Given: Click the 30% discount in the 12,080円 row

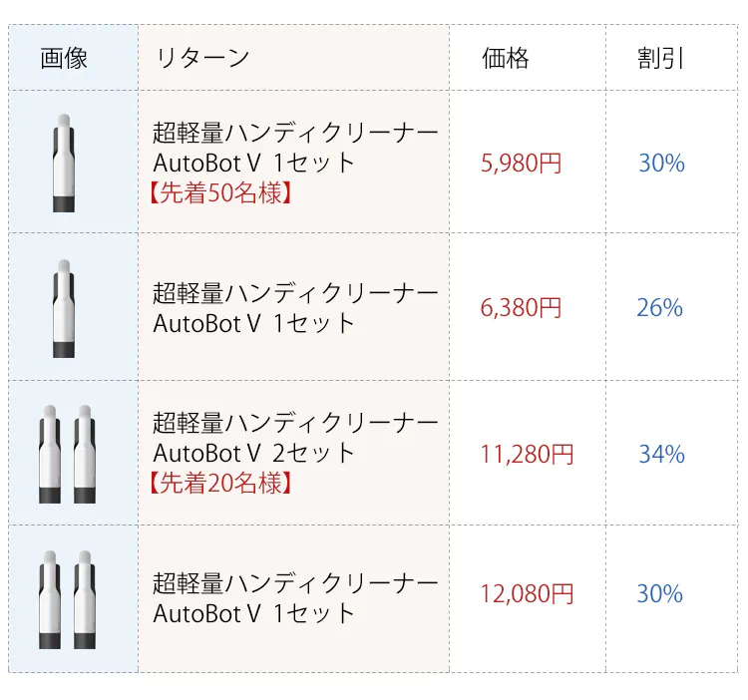Looking at the screenshot, I should [659, 594].
